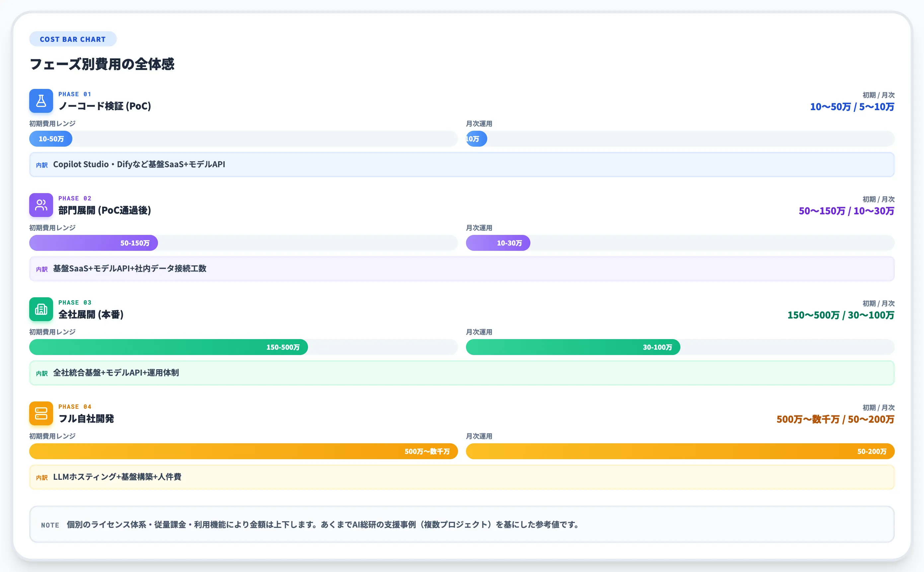Viewport: 924px width, 572px height.
Task: Click the PHASE 03 label
Action: click(75, 302)
